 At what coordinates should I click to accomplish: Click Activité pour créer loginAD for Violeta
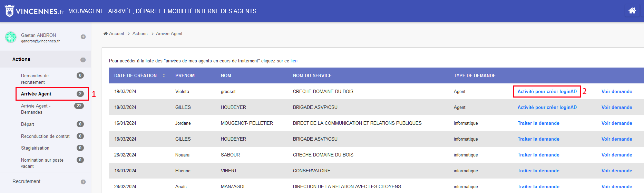547,91
